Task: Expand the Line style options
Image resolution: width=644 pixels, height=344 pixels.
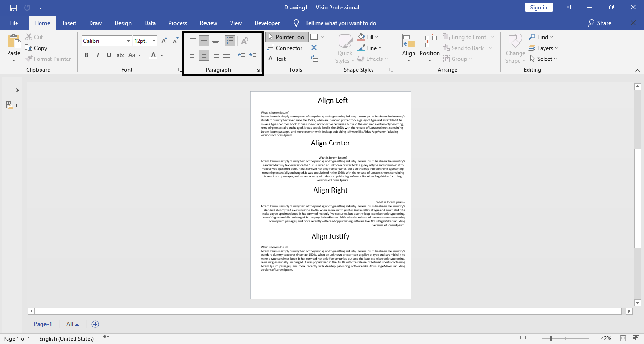Action: click(x=380, y=48)
